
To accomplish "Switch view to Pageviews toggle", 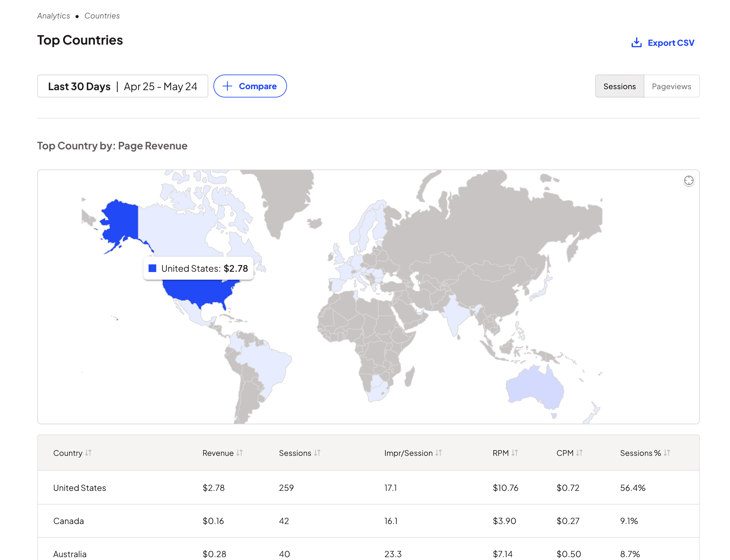I will (671, 86).
